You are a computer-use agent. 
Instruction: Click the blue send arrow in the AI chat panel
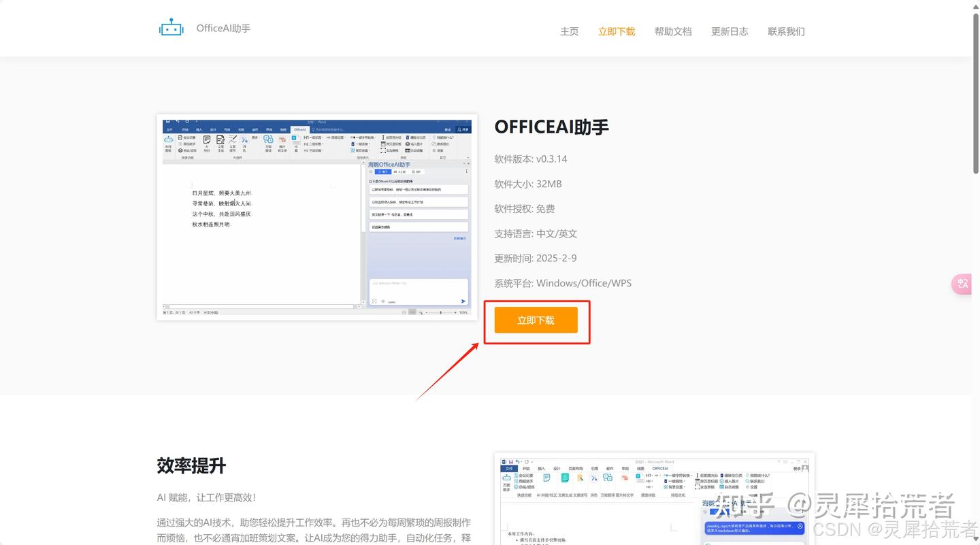(463, 301)
